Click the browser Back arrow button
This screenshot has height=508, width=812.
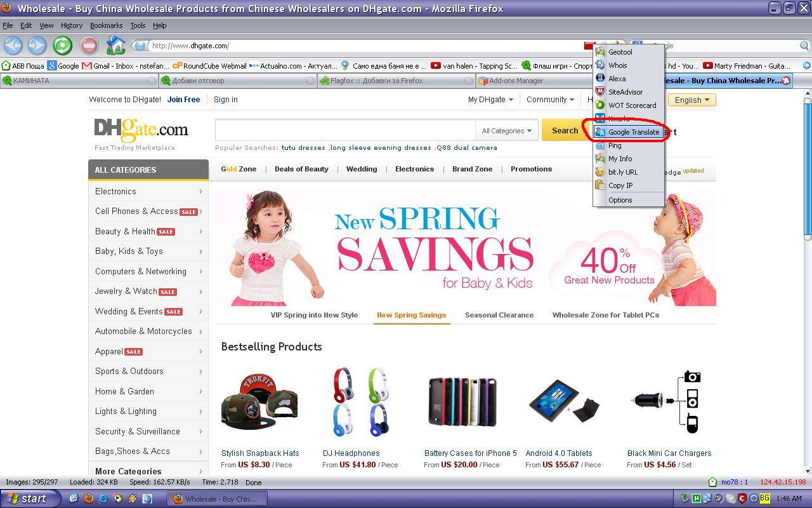click(13, 46)
